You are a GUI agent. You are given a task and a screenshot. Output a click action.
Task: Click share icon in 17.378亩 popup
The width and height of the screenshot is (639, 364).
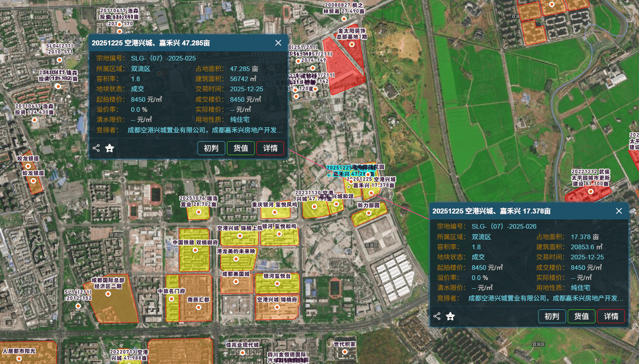437,316
